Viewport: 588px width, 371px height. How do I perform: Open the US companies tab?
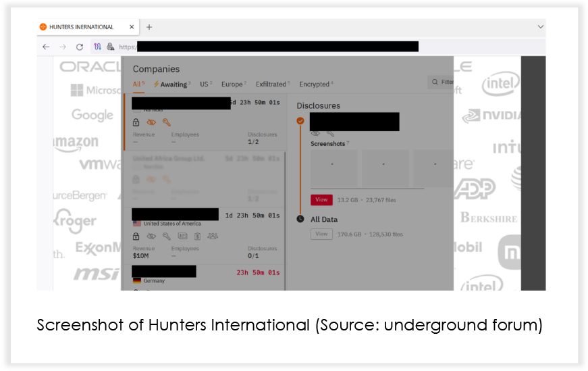pyautogui.click(x=206, y=84)
